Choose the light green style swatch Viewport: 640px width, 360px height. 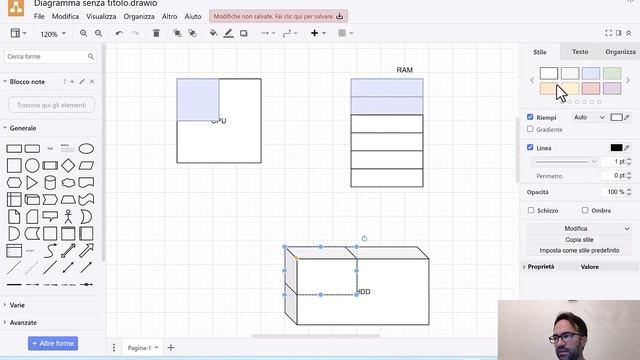pyautogui.click(x=612, y=73)
